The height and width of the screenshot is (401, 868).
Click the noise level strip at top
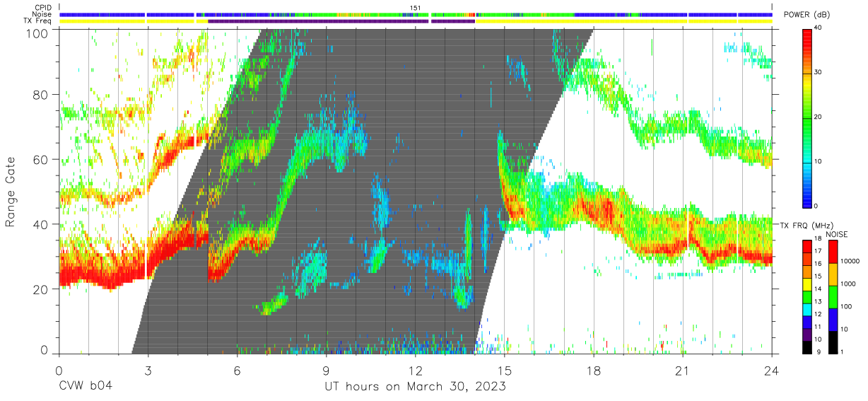[416, 14]
